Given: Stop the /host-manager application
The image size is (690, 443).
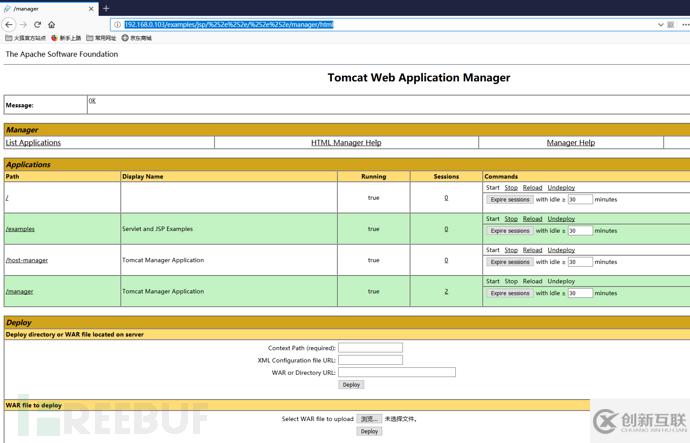Looking at the screenshot, I should (511, 250).
